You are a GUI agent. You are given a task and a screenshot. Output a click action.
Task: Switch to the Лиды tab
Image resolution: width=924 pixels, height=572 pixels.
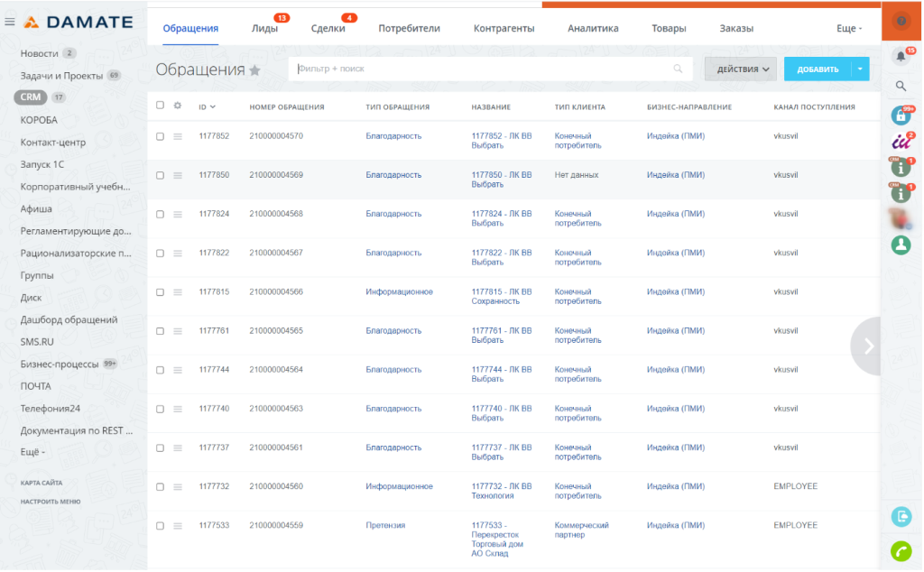(264, 28)
